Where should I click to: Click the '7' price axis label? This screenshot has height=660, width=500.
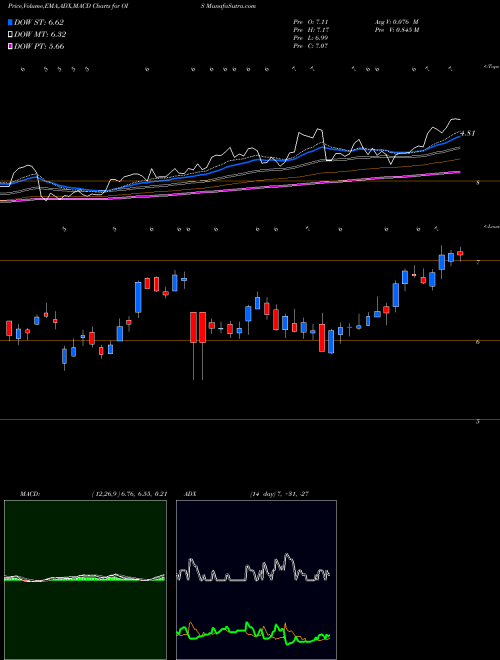[x=478, y=263]
